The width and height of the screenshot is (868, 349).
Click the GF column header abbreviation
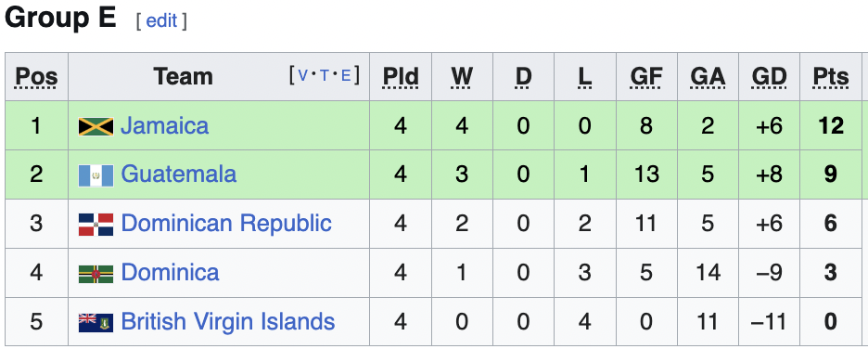(646, 77)
